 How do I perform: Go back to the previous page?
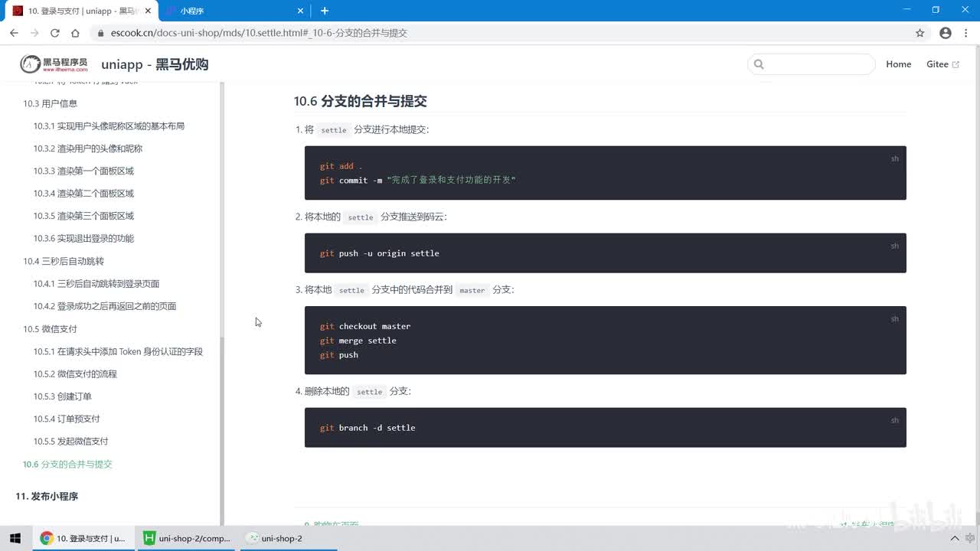pos(14,33)
